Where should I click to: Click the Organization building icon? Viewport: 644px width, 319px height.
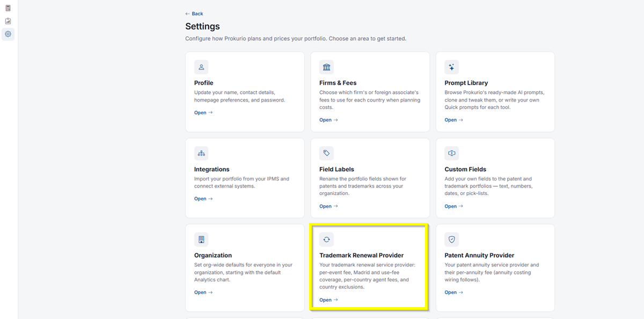point(201,240)
